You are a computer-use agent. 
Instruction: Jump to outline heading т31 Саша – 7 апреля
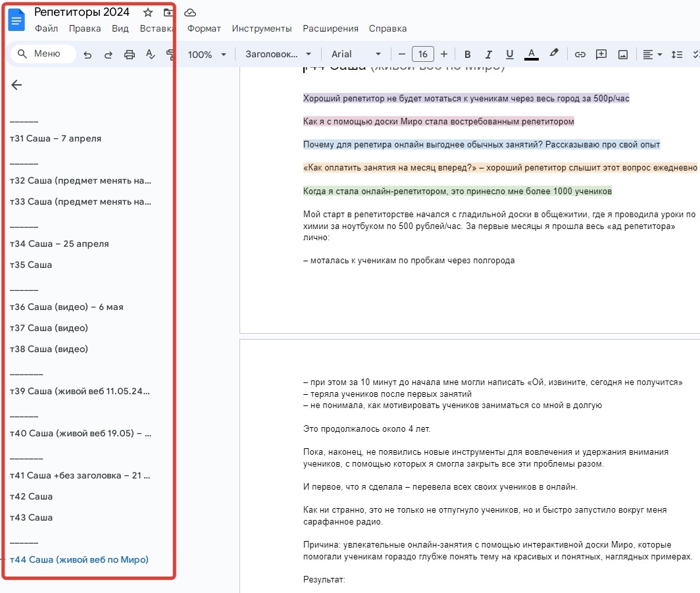pos(55,138)
